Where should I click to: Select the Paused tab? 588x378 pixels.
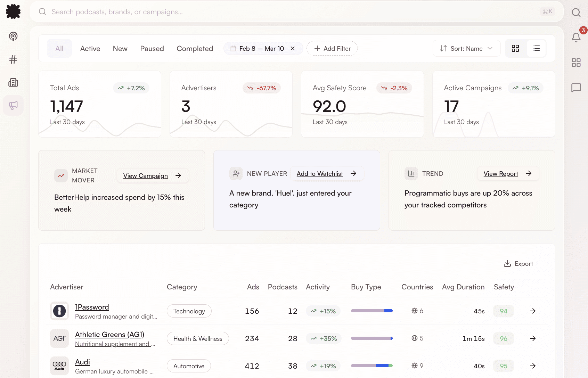[152, 49]
